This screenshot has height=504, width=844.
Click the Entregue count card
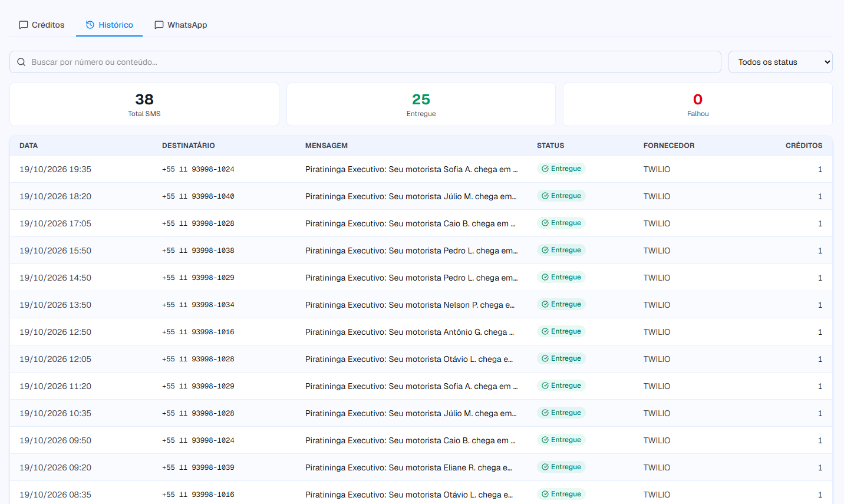[421, 104]
